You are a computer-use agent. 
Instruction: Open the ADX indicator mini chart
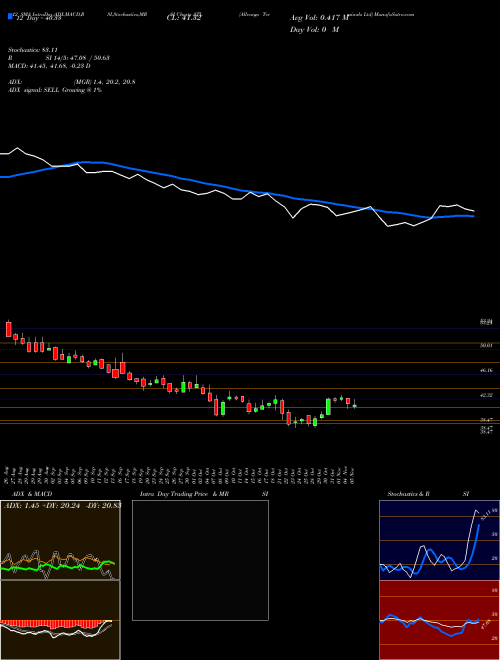tap(60, 540)
